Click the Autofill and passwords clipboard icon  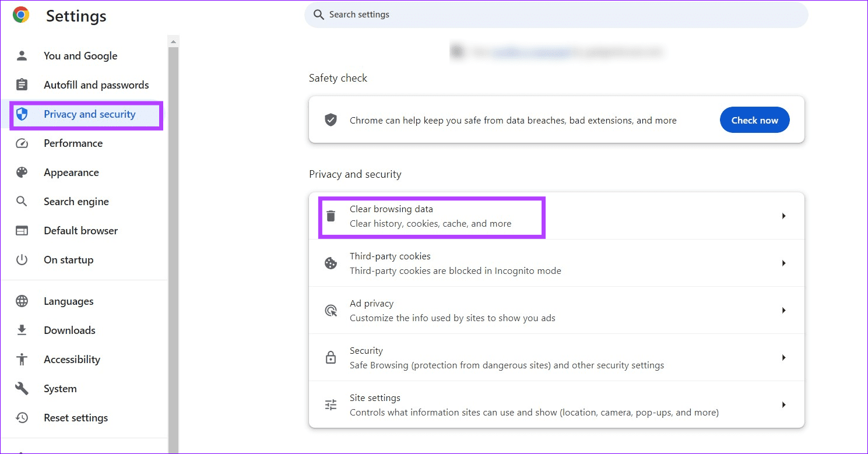[22, 85]
